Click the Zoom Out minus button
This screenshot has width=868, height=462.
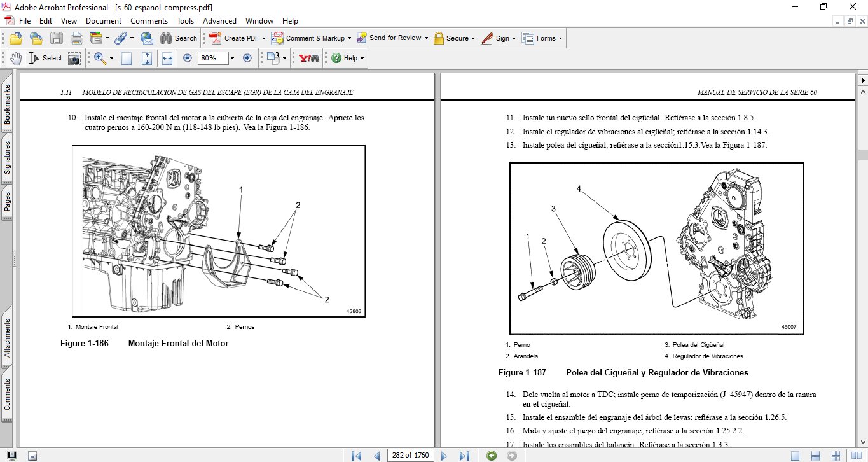tap(188, 58)
